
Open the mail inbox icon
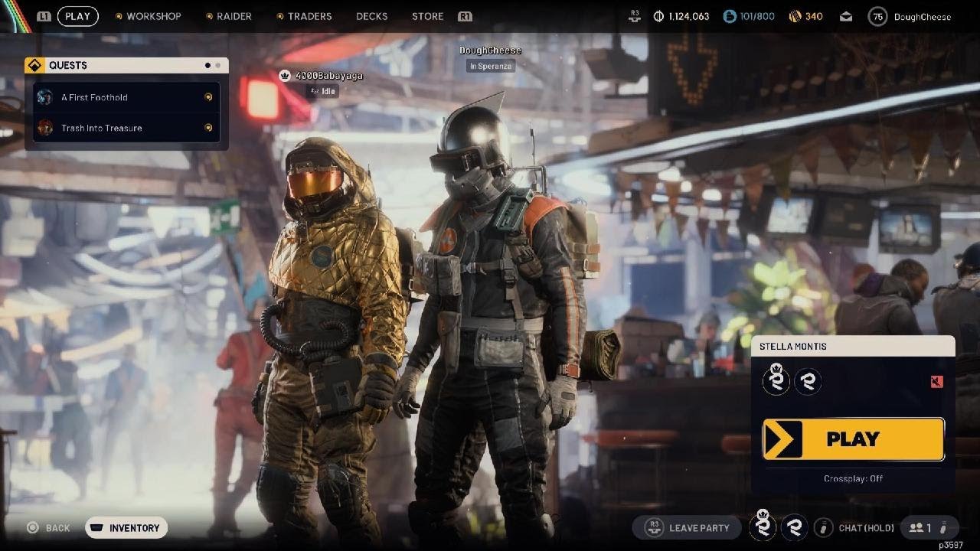pyautogui.click(x=846, y=16)
